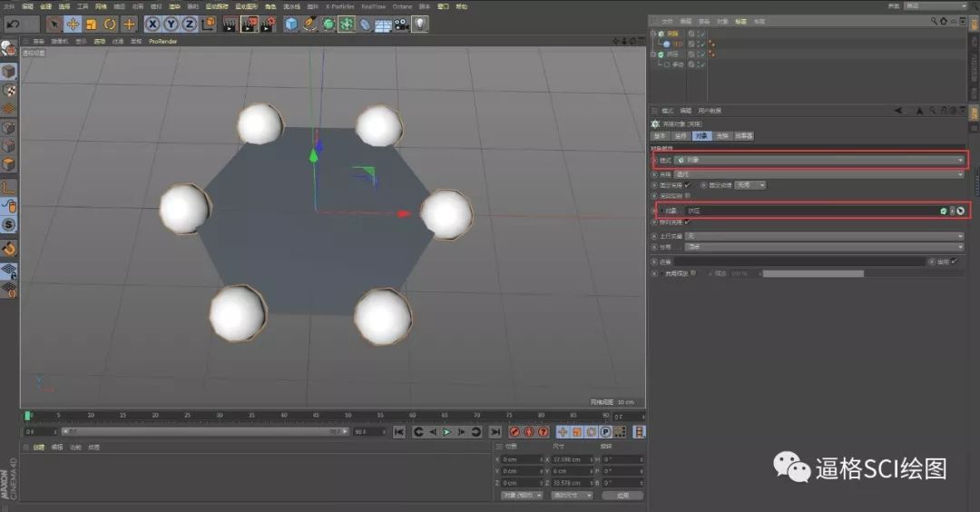Select Polygons mode cube icon

point(9,164)
